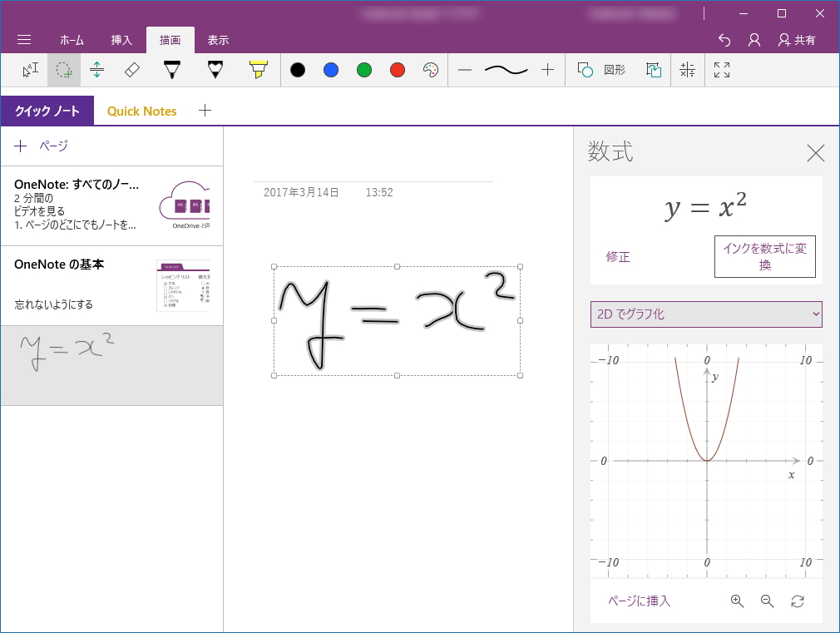Refresh the graphed equation
The height and width of the screenshot is (633, 840).
pos(797,601)
